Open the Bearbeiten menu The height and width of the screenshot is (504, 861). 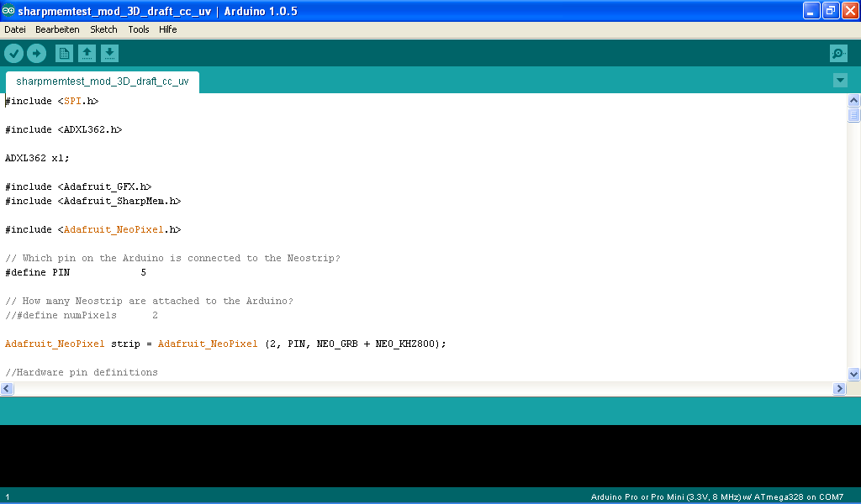point(57,29)
